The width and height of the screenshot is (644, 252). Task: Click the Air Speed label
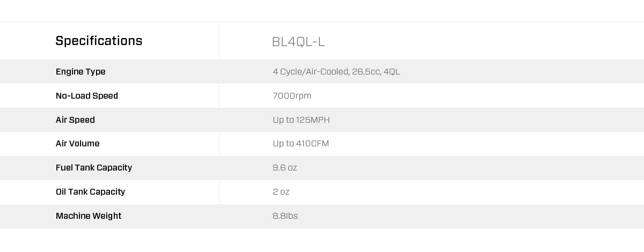[x=75, y=120]
